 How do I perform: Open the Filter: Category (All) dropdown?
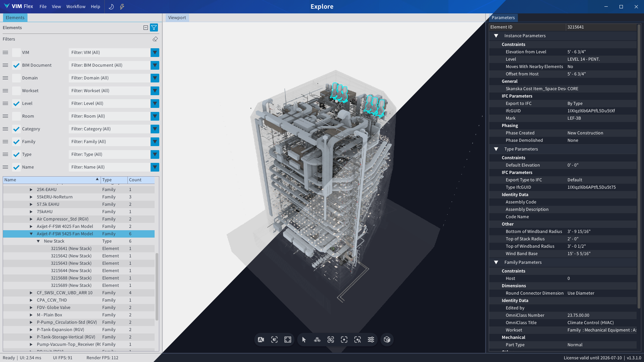coord(155,129)
